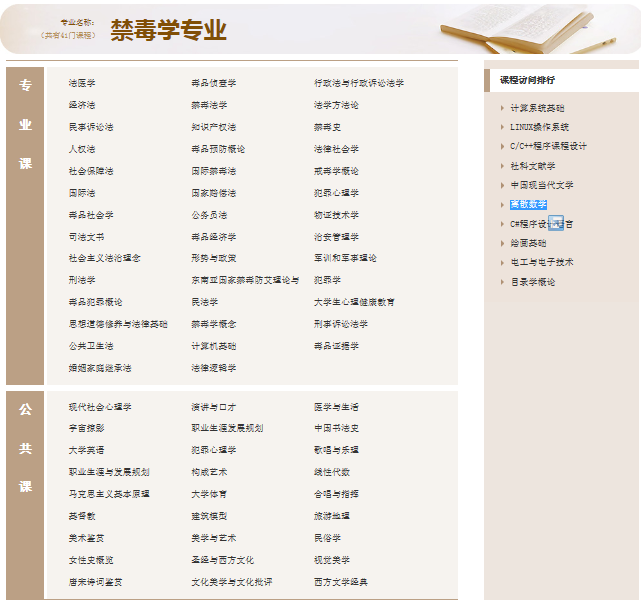Open 现代社会心理学 public course
641x602 pixels.
[x=100, y=407]
